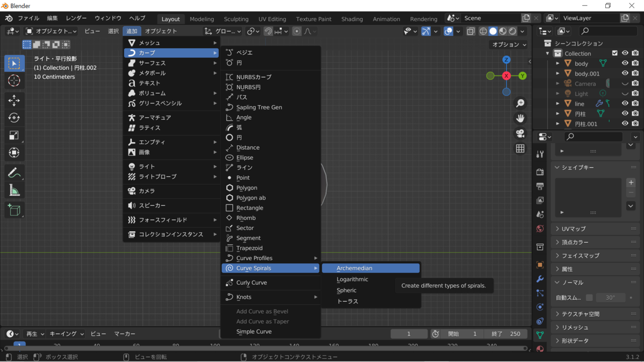This screenshot has width=644, height=362.
Task: Expand the 頂点カラー panel
Action: [x=596, y=242]
